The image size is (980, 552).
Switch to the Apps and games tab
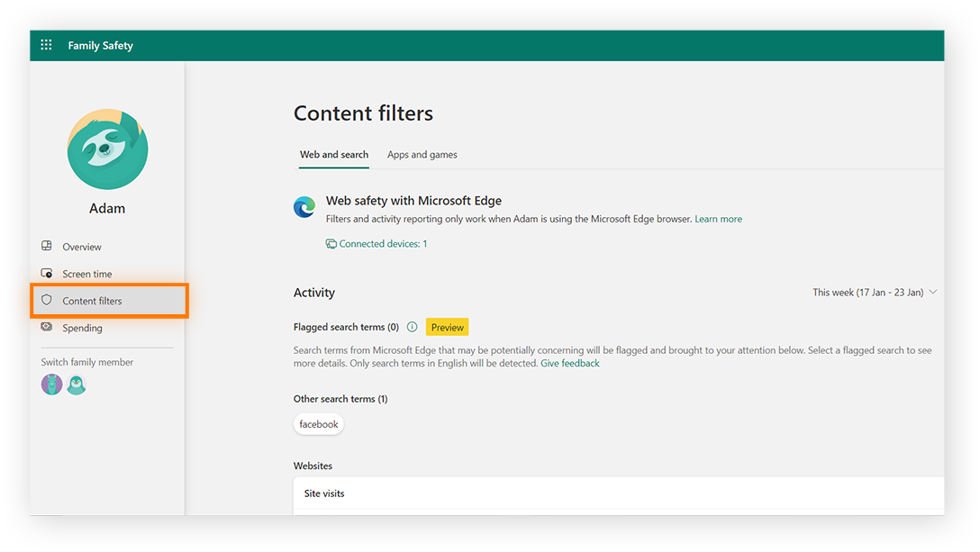click(x=422, y=154)
